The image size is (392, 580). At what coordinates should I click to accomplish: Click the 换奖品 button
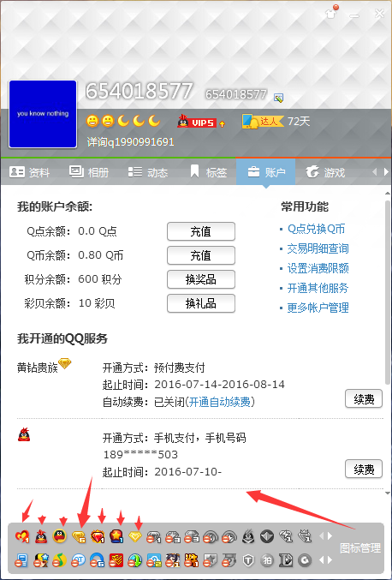click(x=201, y=279)
